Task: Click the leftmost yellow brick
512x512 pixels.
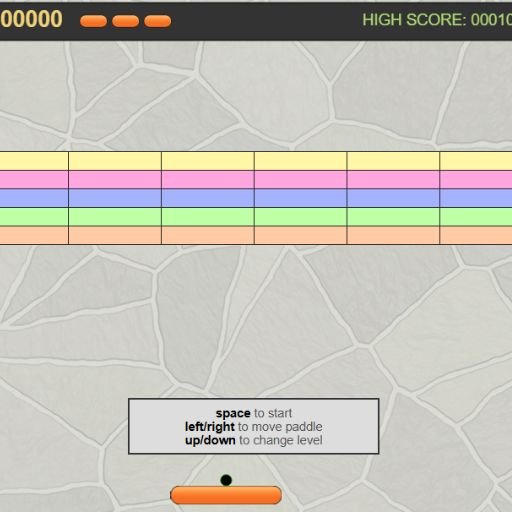Action: tap(34, 161)
